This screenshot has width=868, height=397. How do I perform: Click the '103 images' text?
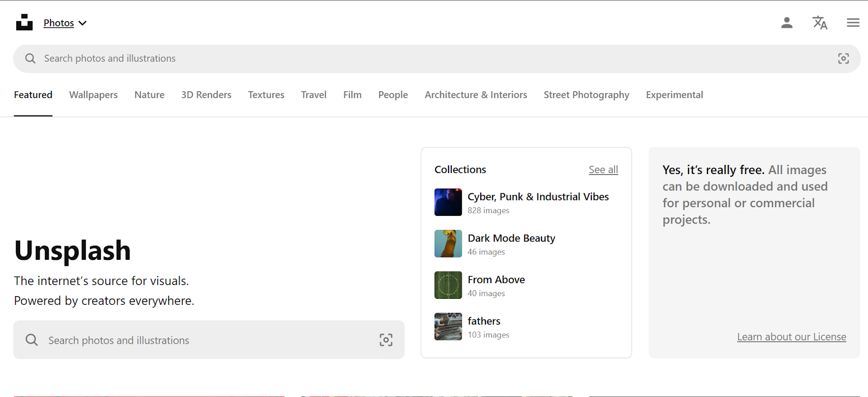488,335
